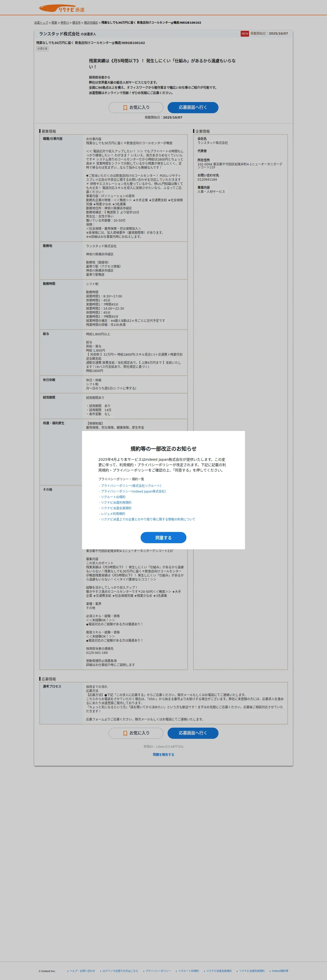Click 横浜市緑区 breadcrumb link
Image resolution: width=327 pixels, height=980 pixels.
coord(91,23)
